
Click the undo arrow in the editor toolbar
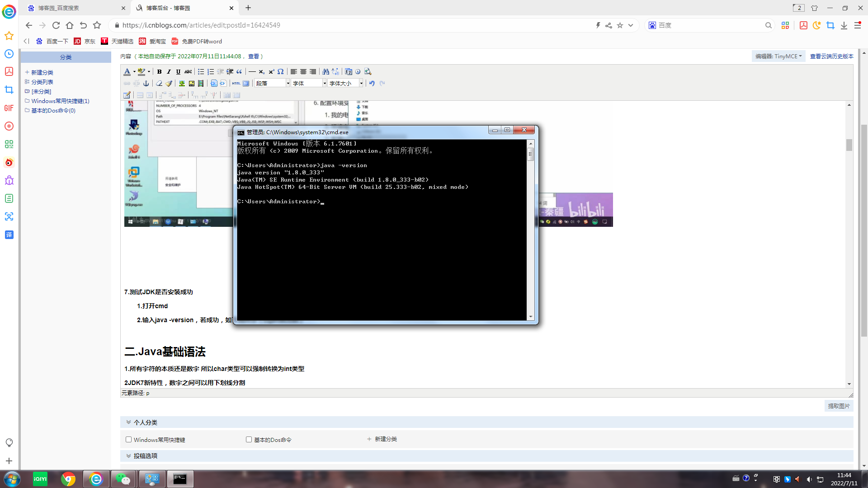tap(372, 83)
